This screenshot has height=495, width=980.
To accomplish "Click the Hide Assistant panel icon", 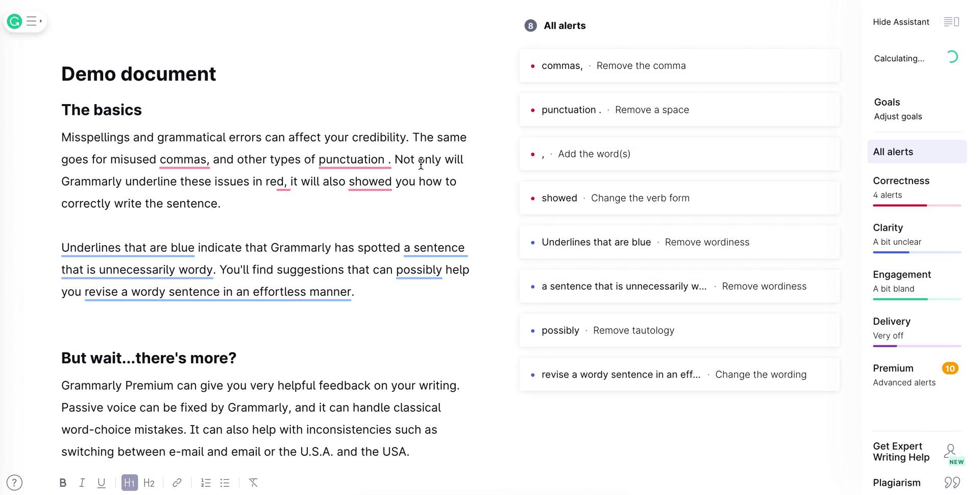I will click(x=951, y=22).
